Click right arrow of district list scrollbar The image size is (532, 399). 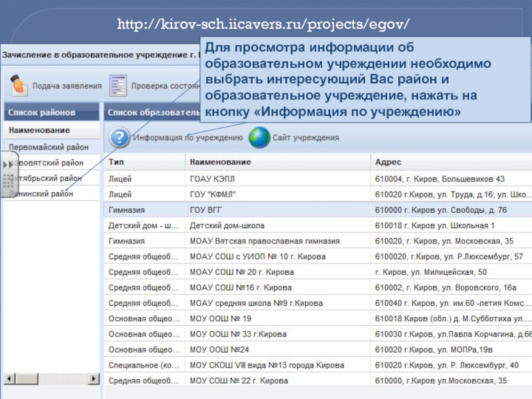tap(93, 378)
